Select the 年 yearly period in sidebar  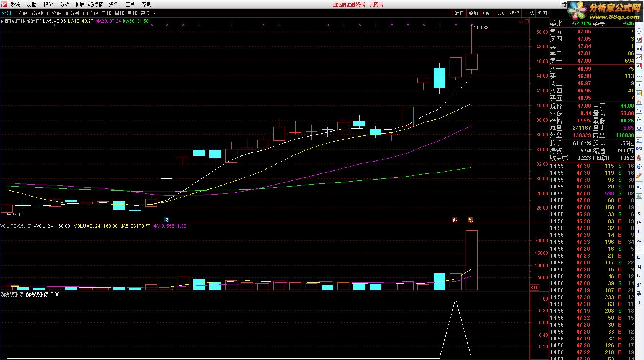coord(639,302)
